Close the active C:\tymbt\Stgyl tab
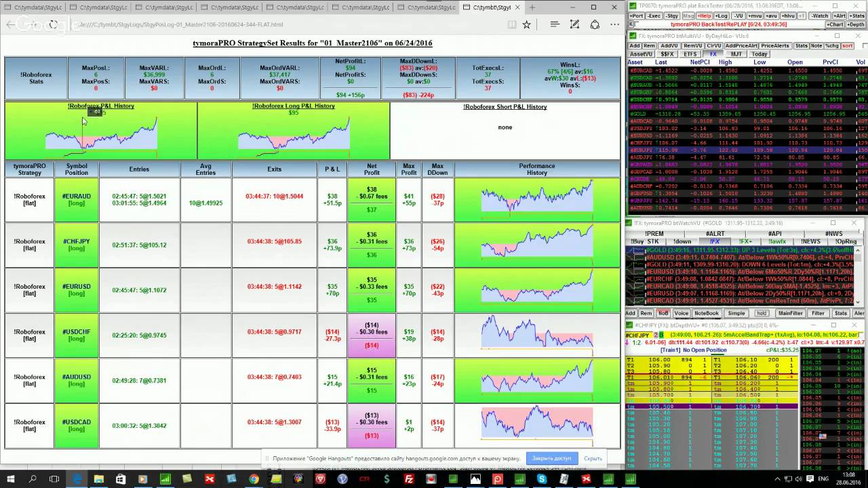Image resolution: width=868 pixels, height=488 pixels. point(517,7)
